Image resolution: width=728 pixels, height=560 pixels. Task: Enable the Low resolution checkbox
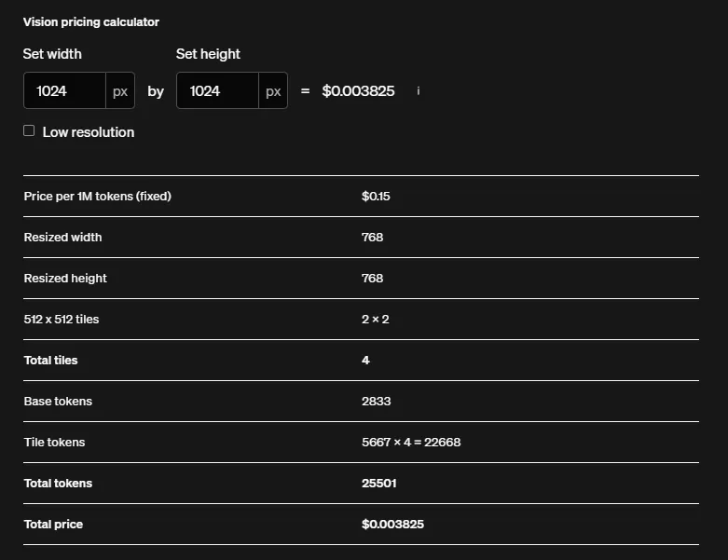(29, 131)
